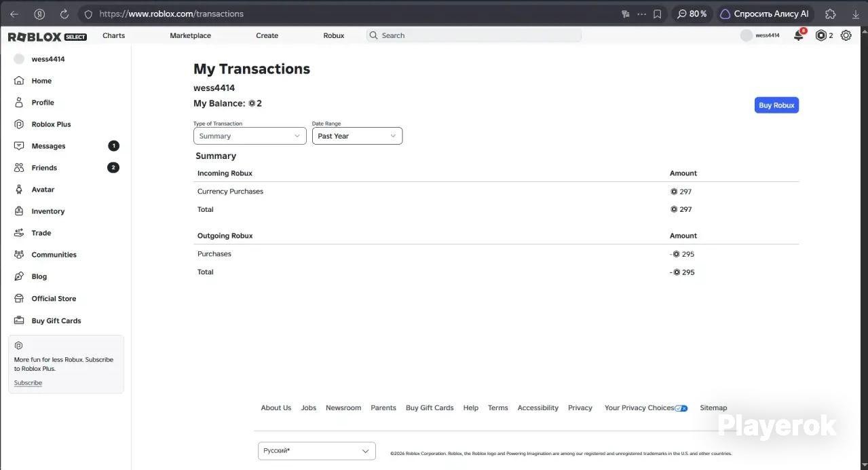Screen dimensions: 868x470
Task: Click the Trade icon in sidebar
Action: point(19,233)
